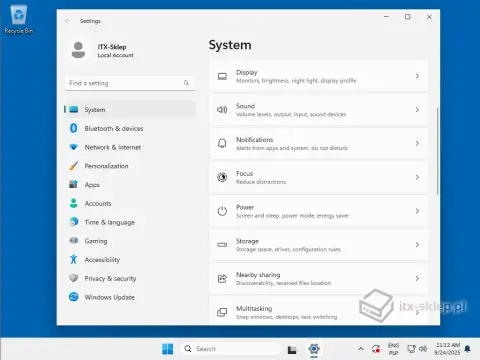480x360 pixels.
Task: Click the Windows Update sync icon
Action: (74, 297)
